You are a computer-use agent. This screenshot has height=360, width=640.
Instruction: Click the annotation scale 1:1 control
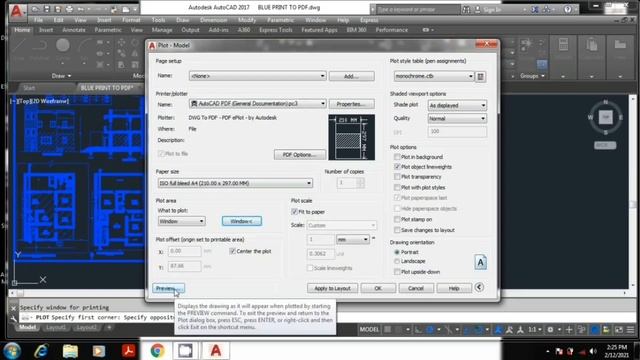point(534,329)
